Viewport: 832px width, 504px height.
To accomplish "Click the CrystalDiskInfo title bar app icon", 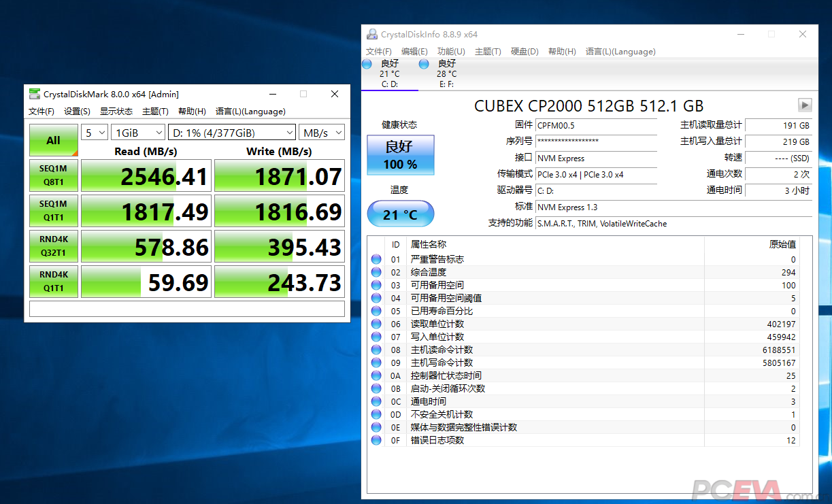I will coord(372,34).
